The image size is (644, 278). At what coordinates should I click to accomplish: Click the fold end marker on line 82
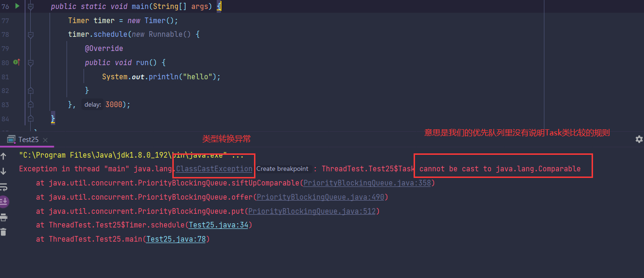click(x=31, y=90)
